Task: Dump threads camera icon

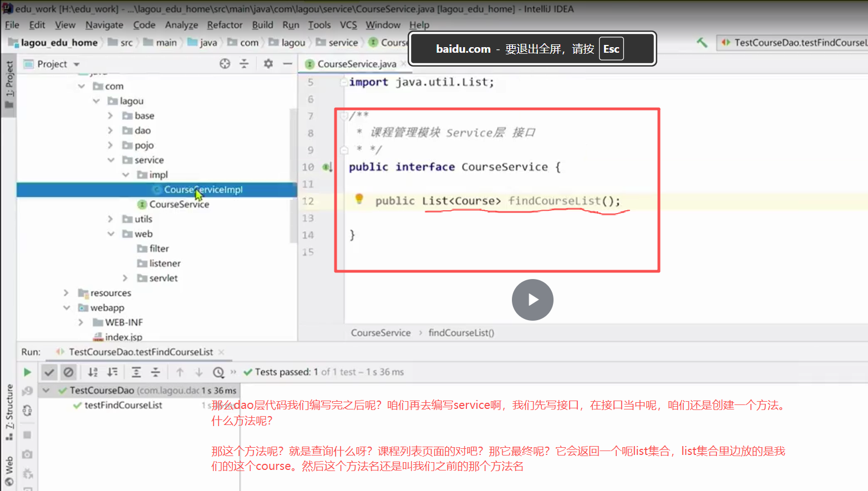Action: point(27,454)
